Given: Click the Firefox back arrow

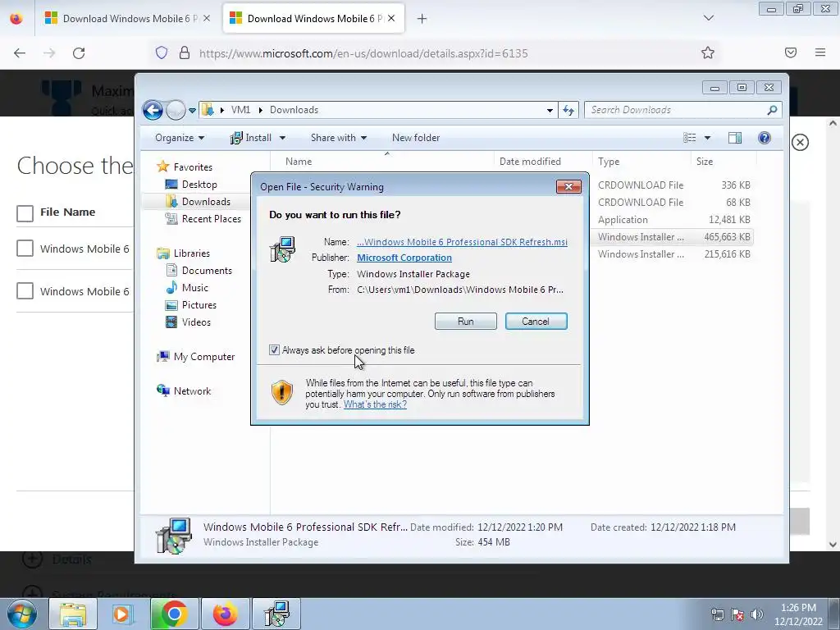Looking at the screenshot, I should [20, 53].
